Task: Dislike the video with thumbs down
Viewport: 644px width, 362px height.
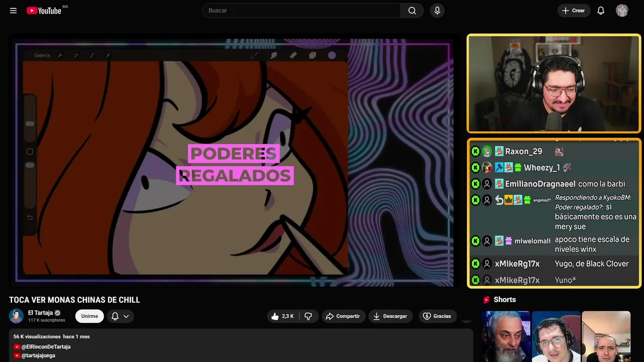Action: pos(308,316)
